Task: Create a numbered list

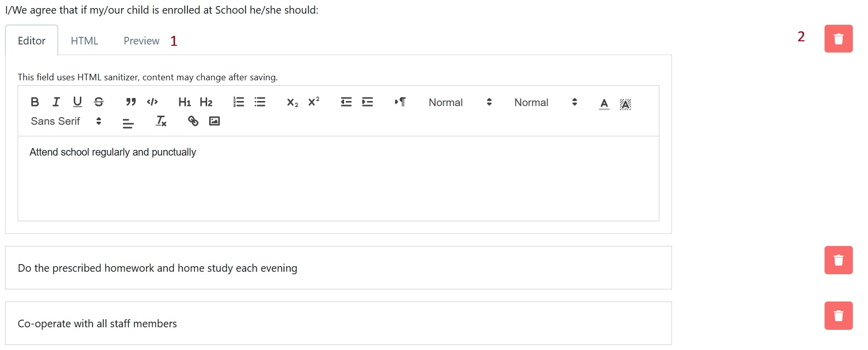Action: tap(238, 102)
